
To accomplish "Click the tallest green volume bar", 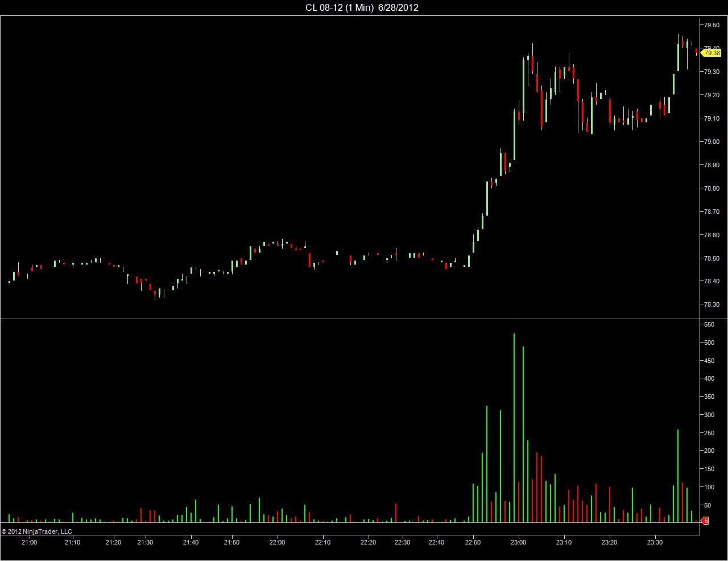I will 514,428.
